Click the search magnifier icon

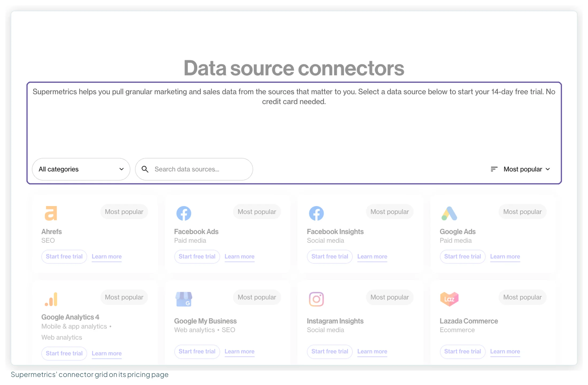tap(145, 169)
